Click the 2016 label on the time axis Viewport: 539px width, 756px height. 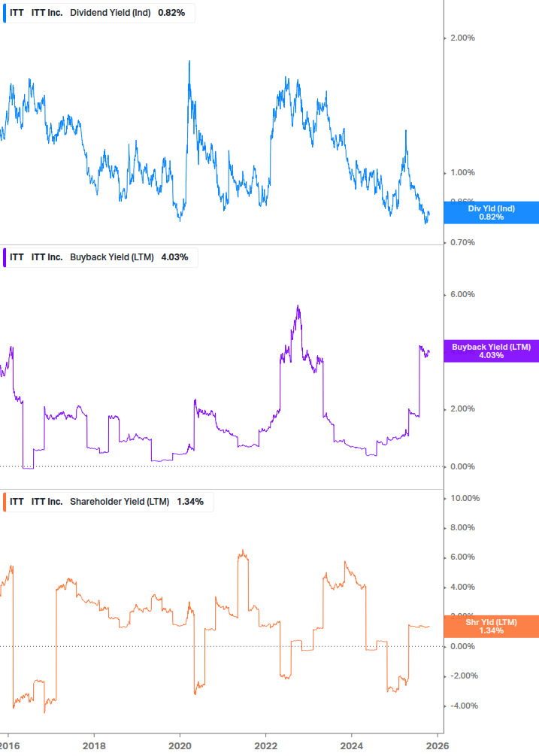8,745
